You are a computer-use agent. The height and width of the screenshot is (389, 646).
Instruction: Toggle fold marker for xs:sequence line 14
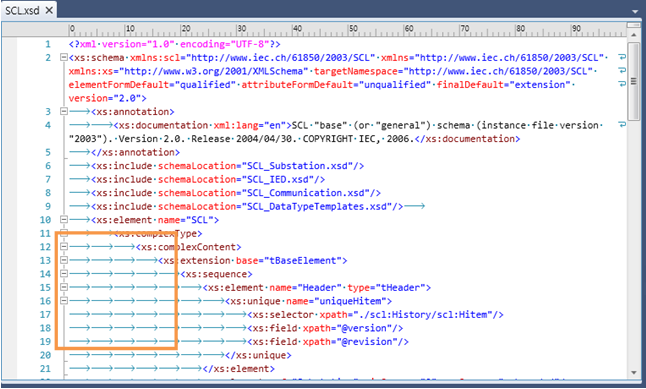click(63, 274)
